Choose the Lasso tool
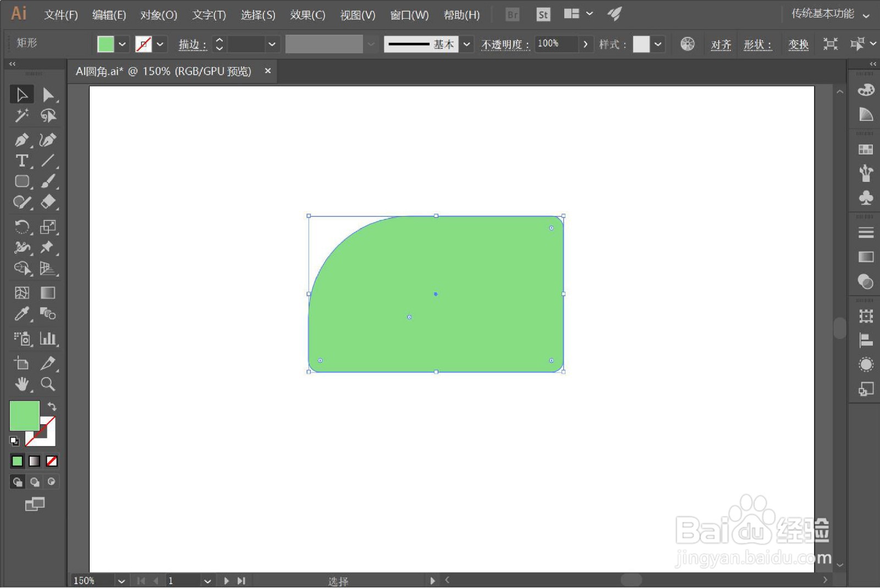 48,115
